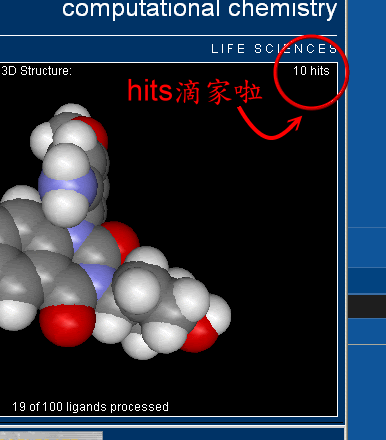Click the red 'hits' annotation text

coord(150,91)
